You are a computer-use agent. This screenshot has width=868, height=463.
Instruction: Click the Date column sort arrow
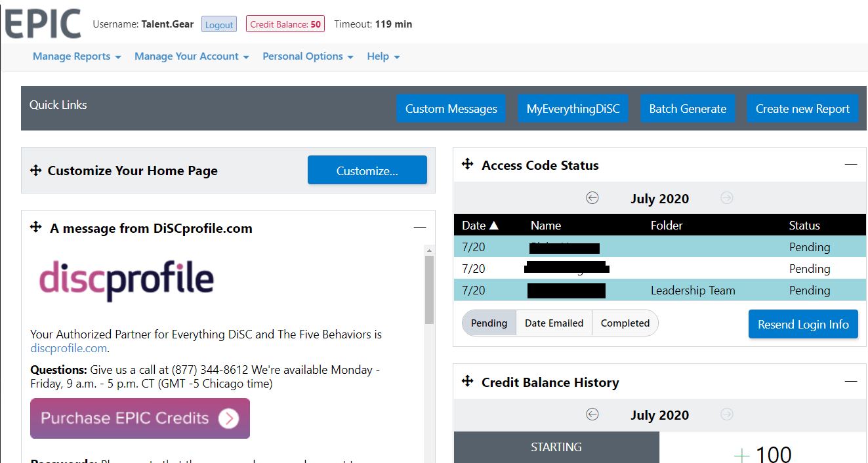(494, 226)
